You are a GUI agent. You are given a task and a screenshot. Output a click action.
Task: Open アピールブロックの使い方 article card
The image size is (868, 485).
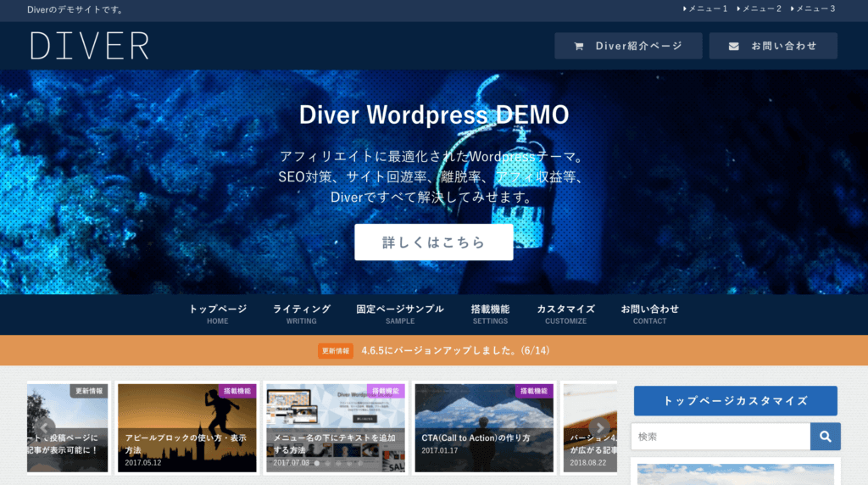pyautogui.click(x=187, y=428)
